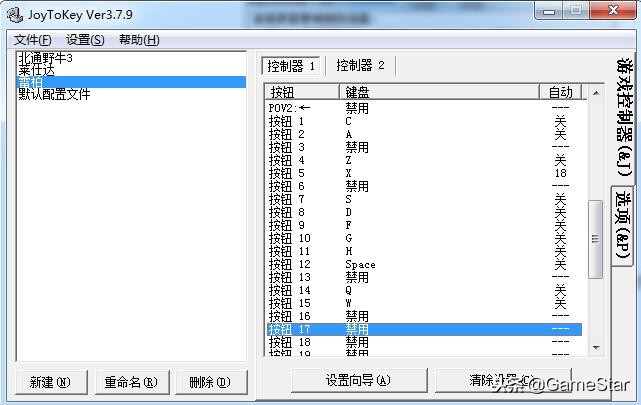Click the 自动 column header
This screenshot has width=641, height=405.
(560, 92)
